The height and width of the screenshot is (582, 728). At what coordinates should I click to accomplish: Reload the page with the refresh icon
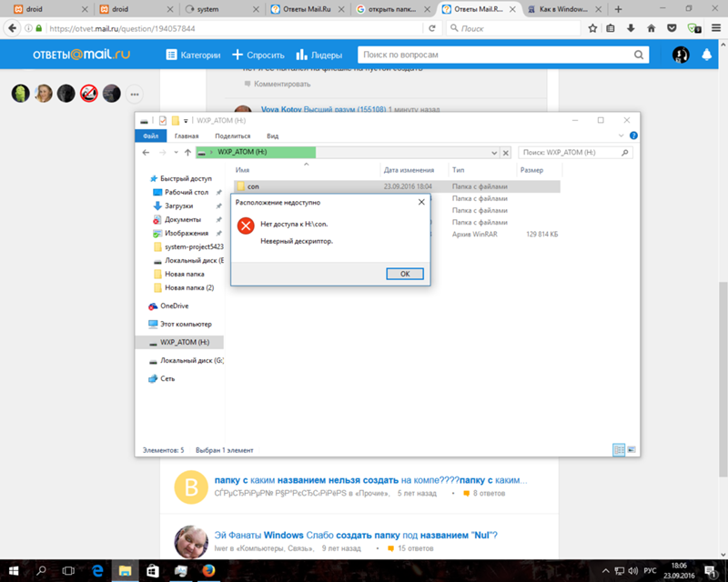[x=431, y=28]
